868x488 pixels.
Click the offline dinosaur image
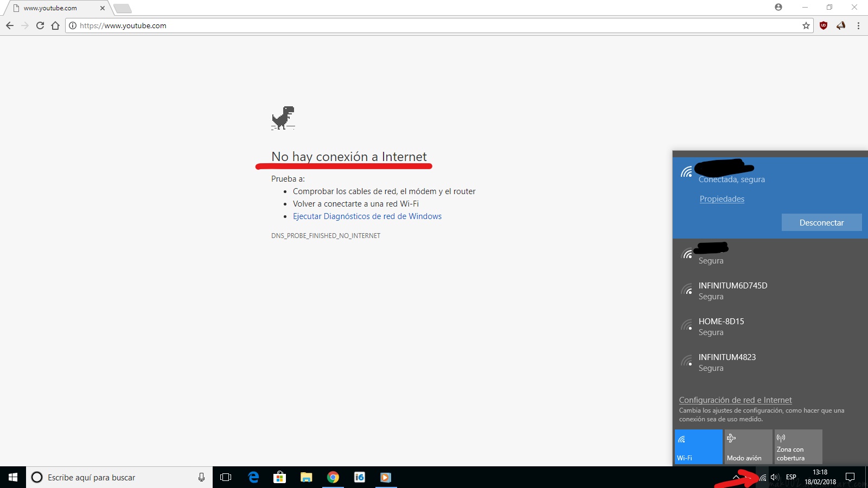tap(283, 118)
